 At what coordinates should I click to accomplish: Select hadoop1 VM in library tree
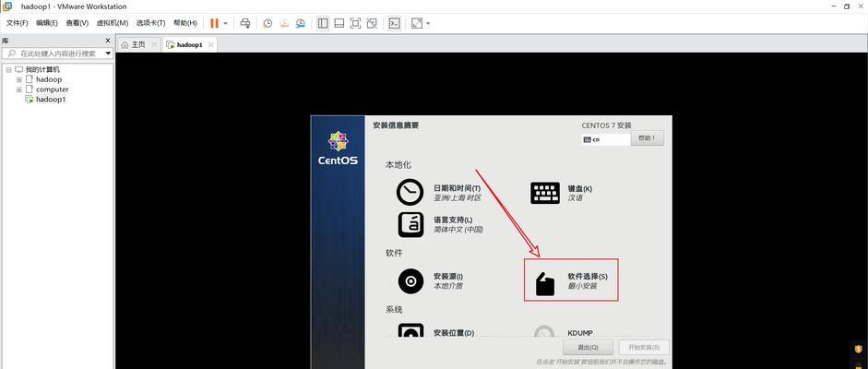tap(51, 100)
